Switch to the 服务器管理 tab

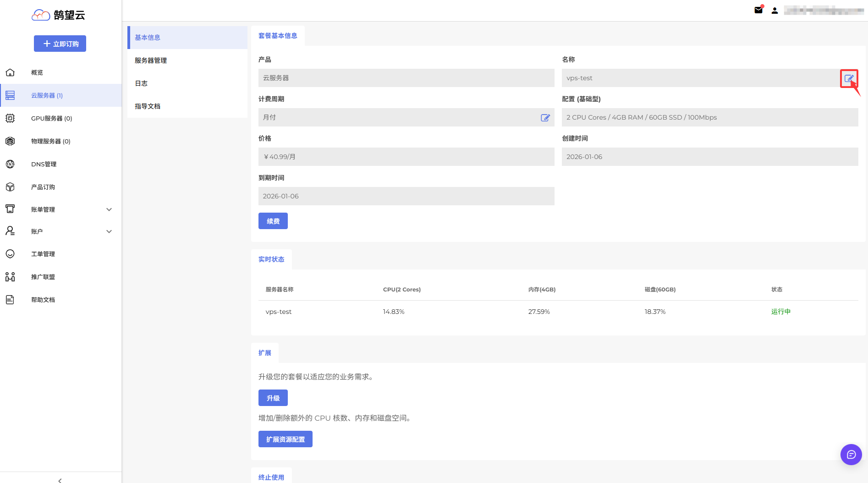[151, 60]
